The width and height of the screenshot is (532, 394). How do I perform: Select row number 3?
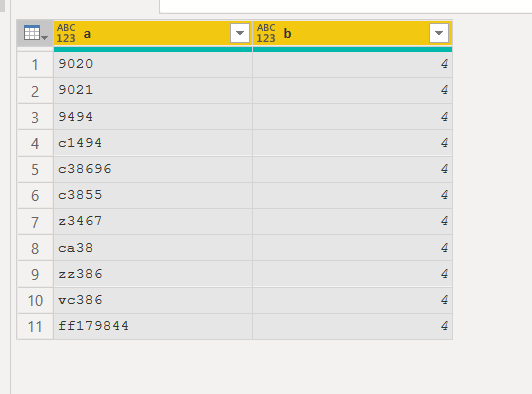tap(35, 117)
